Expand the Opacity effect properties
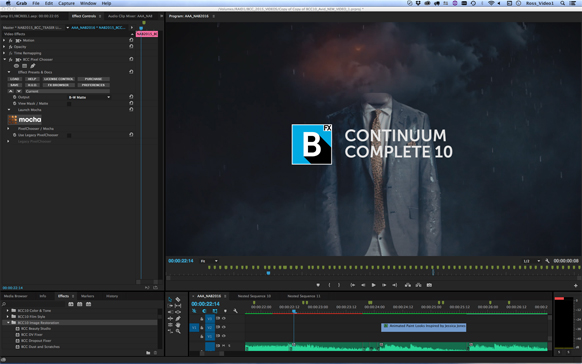Screen dimensions: 582x364 pos(4,47)
